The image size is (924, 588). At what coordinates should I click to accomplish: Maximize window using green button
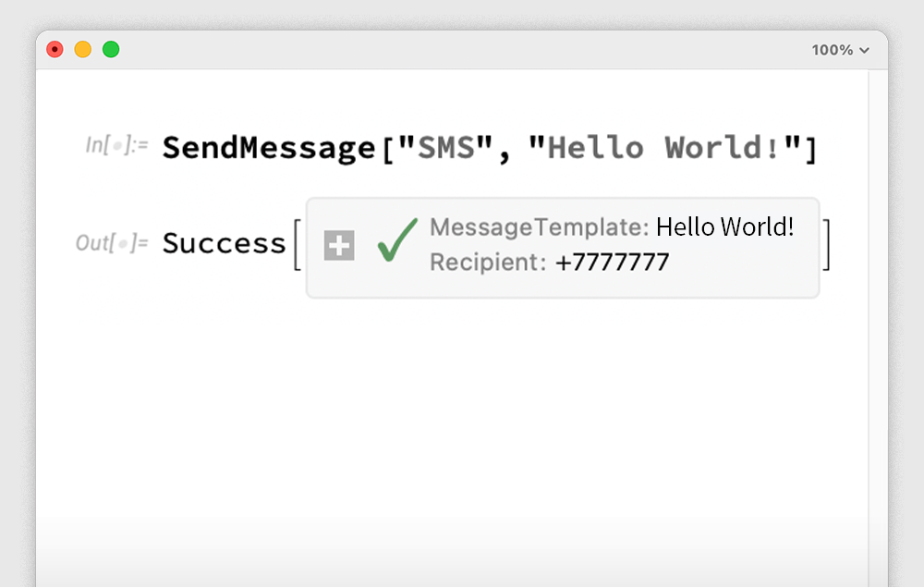tap(111, 50)
